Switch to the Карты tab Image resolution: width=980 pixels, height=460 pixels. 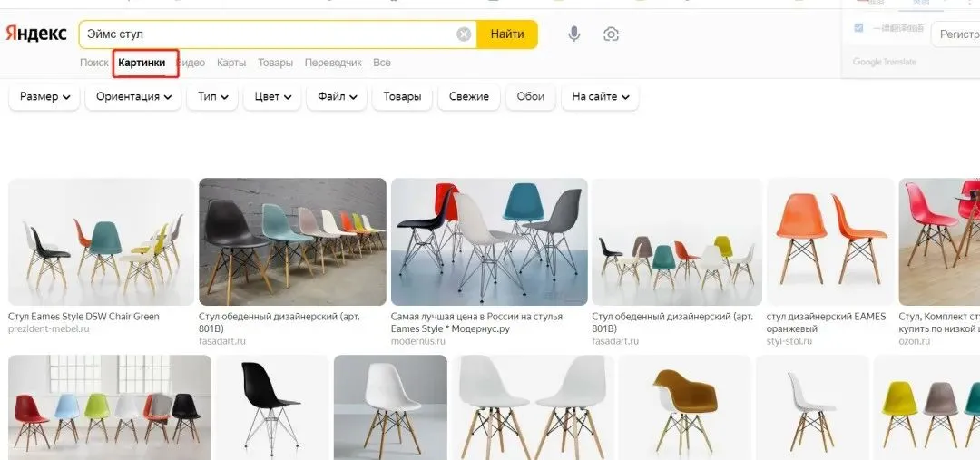231,63
